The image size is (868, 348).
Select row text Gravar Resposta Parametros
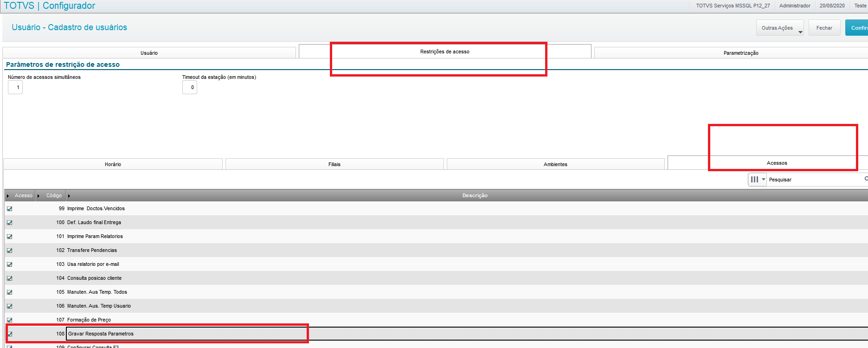pos(101,334)
